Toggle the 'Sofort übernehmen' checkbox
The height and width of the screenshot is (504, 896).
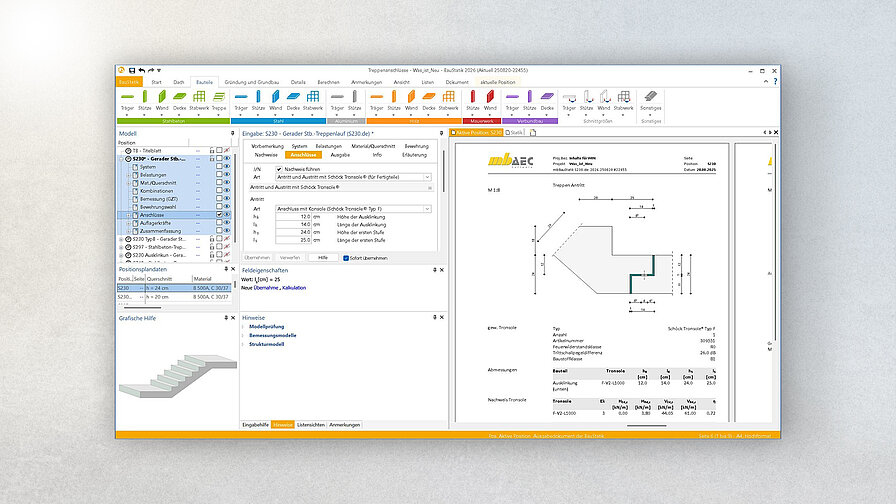(x=345, y=258)
